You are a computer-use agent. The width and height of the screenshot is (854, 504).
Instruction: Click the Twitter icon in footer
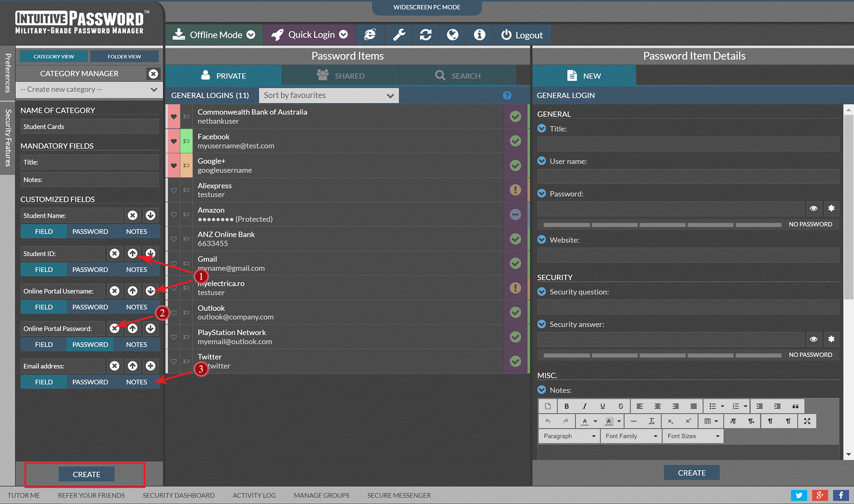[x=799, y=495]
